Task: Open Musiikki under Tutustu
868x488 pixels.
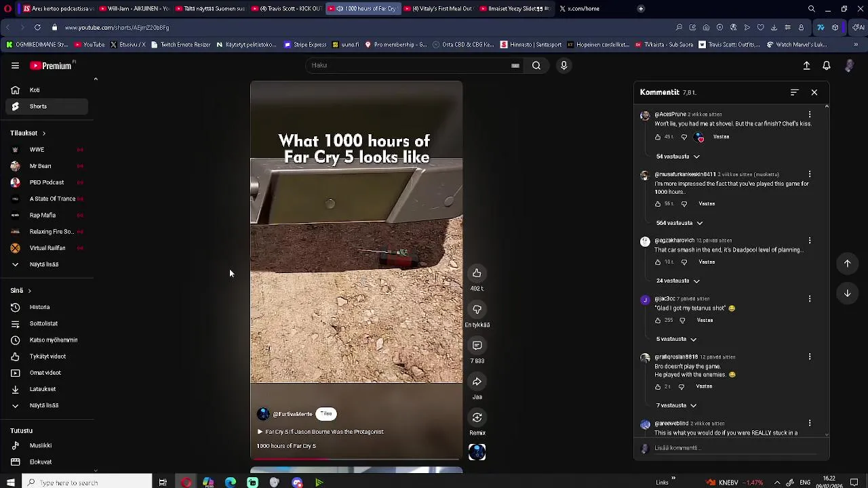Action: point(46,445)
